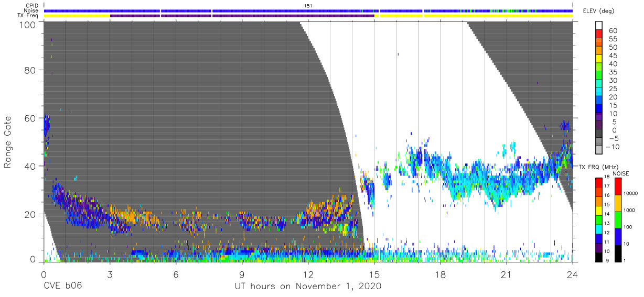Click the Range Gate tick label '20'
This screenshot has width=644, height=297.
tap(31, 214)
